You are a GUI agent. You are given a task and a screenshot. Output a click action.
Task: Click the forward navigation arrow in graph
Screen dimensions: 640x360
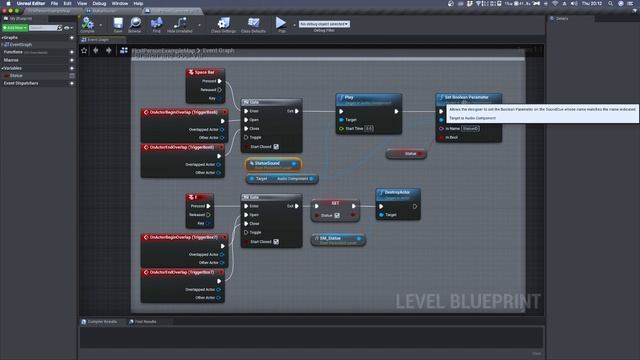tap(109, 50)
